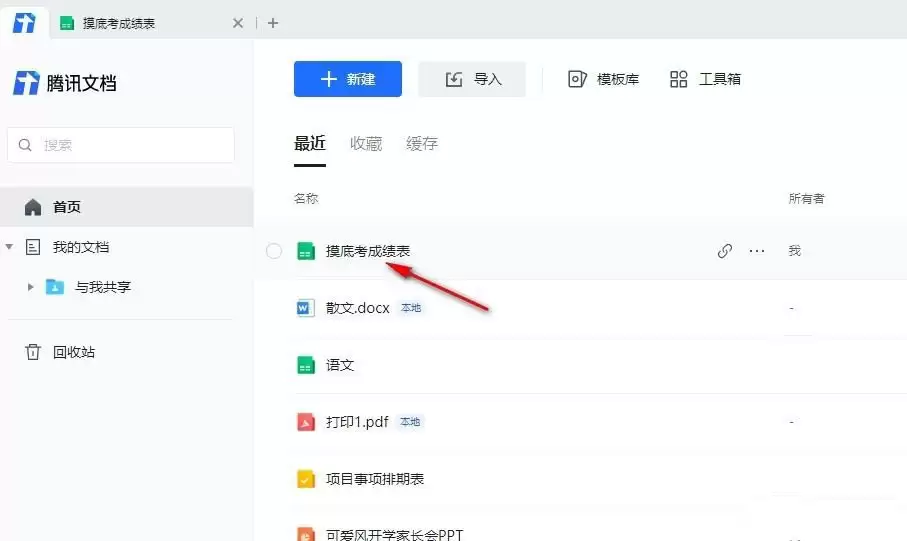Click the Word icon of 散文.docx
Screen dimensions: 907x541
pos(306,308)
